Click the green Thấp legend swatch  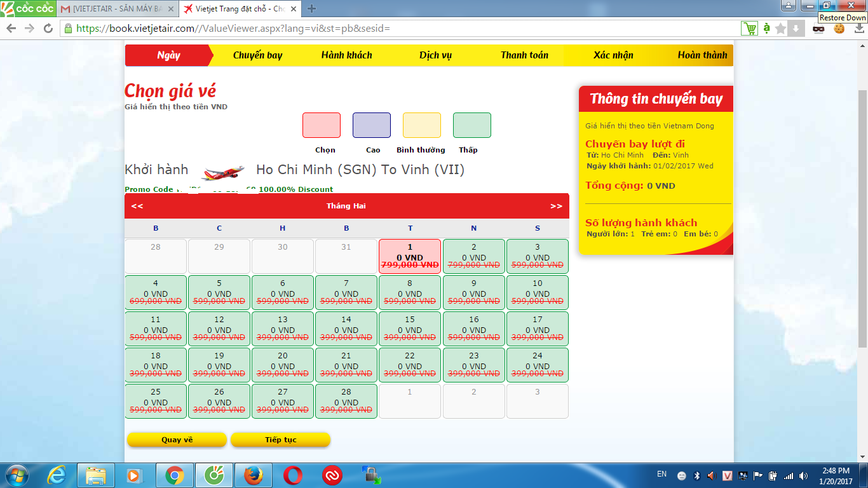tap(472, 125)
